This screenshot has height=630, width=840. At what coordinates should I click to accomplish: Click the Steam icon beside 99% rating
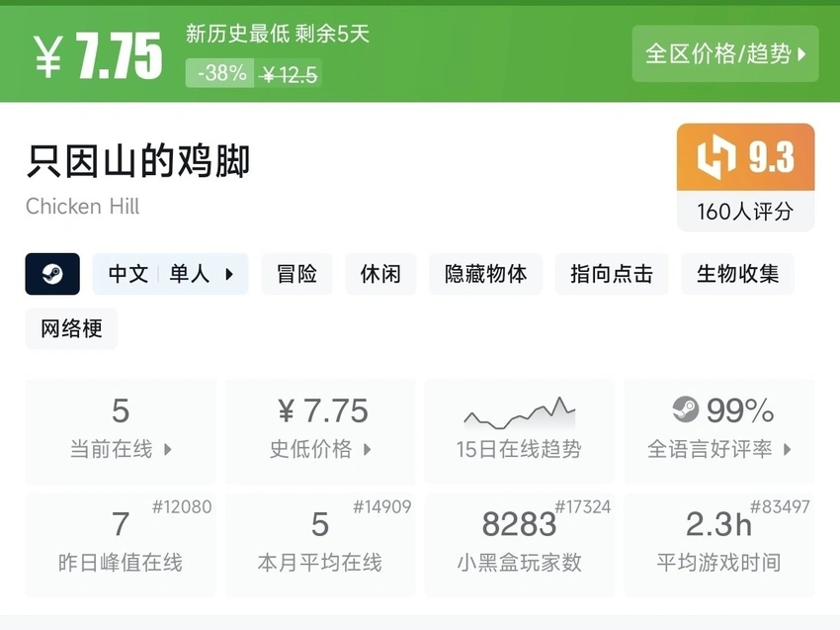click(x=685, y=409)
